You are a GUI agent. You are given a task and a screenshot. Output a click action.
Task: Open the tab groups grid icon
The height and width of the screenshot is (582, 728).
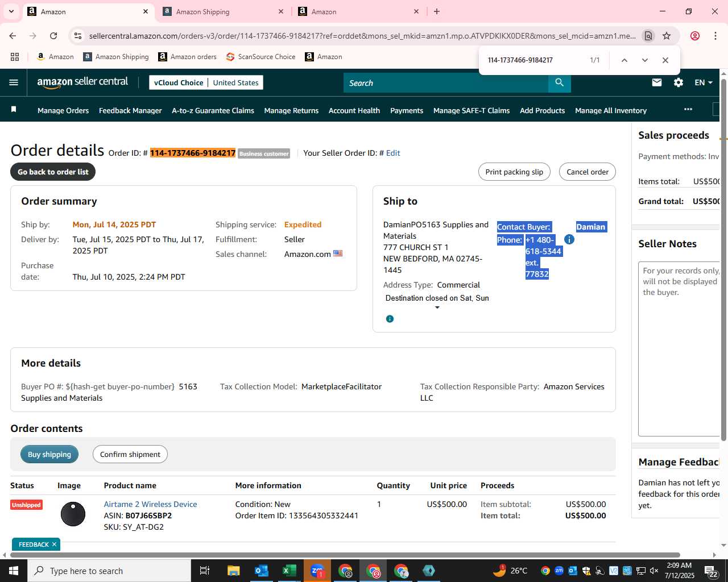[x=15, y=57]
